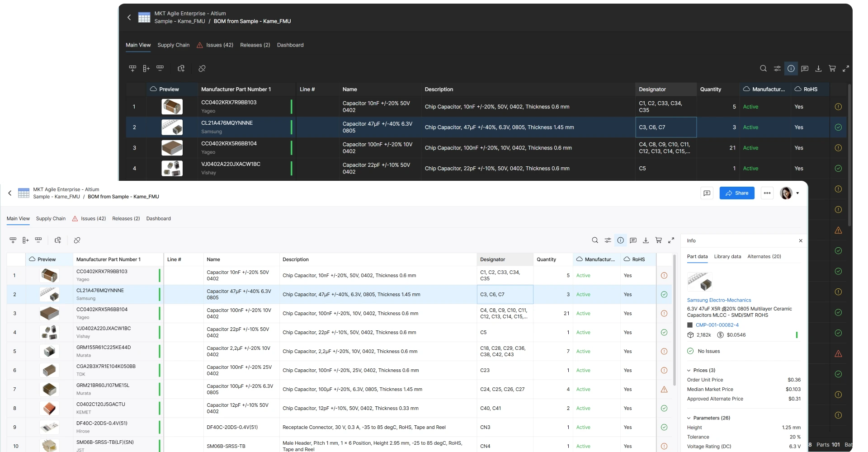The height and width of the screenshot is (452, 868).
Task: Open Issues (42) tab in dark window
Action: click(x=215, y=45)
